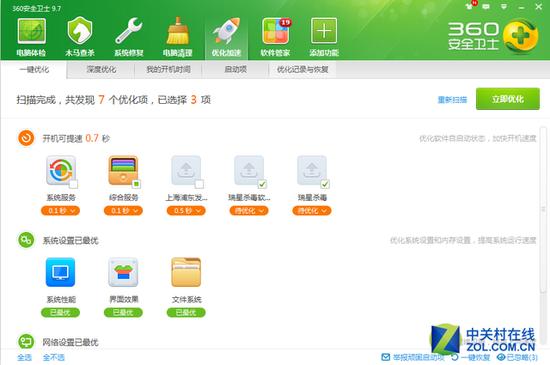Switch to the 启动项 tab
The image size is (550, 365).
pyautogui.click(x=235, y=69)
